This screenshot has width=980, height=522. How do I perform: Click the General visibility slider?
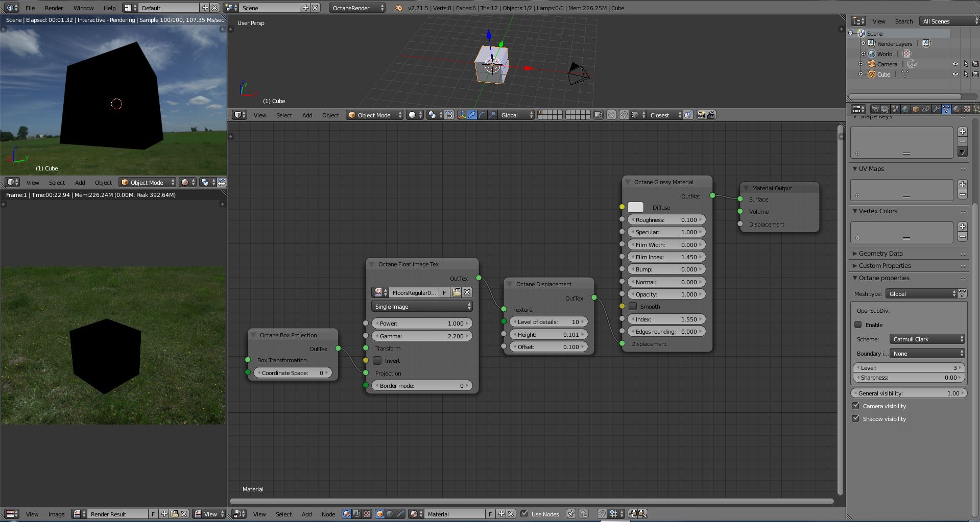point(909,393)
